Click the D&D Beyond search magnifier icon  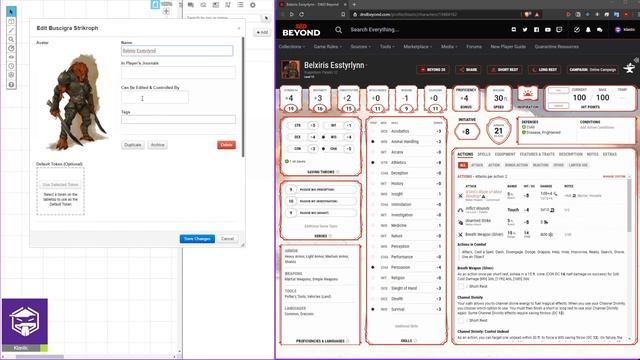(x=338, y=30)
